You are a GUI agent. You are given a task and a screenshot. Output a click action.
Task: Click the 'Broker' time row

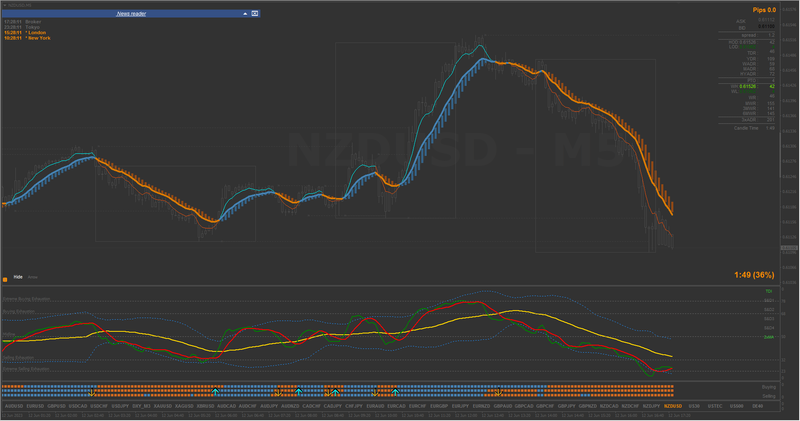click(x=22, y=22)
